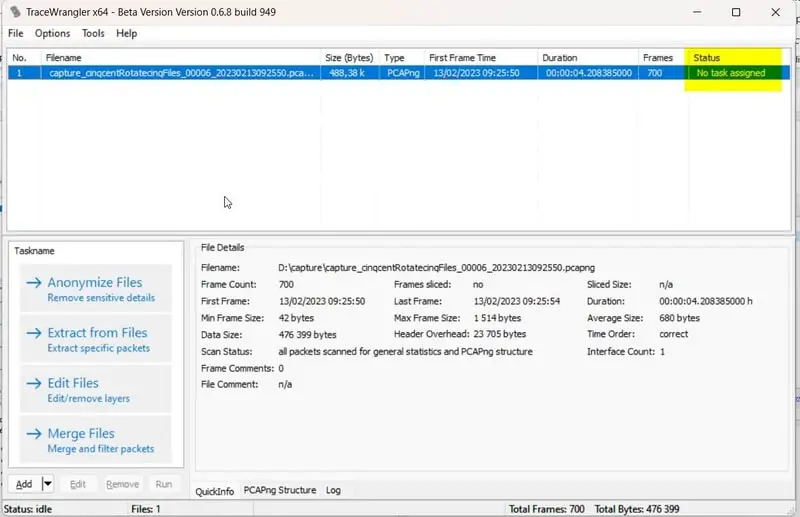Viewport: 800px width, 517px height.
Task: Choose the Merge Files task
Action: [x=96, y=439]
